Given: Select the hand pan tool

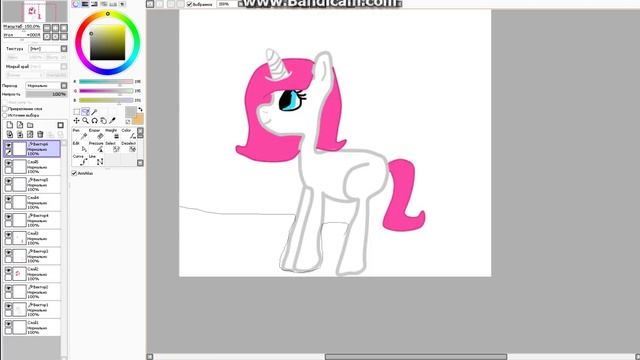Looking at the screenshot, I should point(103,121).
